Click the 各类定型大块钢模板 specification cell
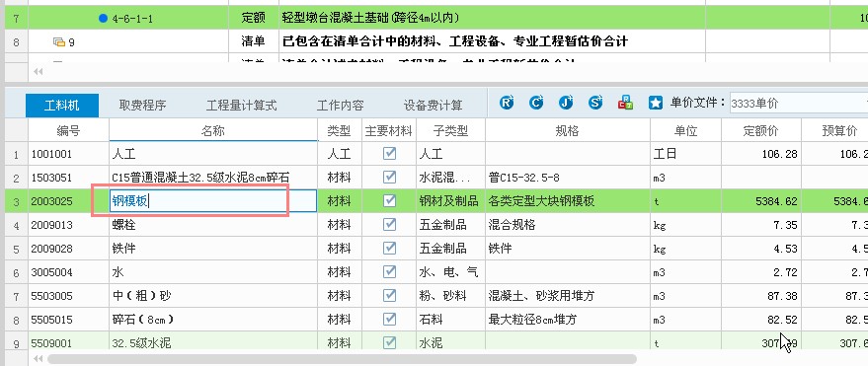 pos(568,200)
